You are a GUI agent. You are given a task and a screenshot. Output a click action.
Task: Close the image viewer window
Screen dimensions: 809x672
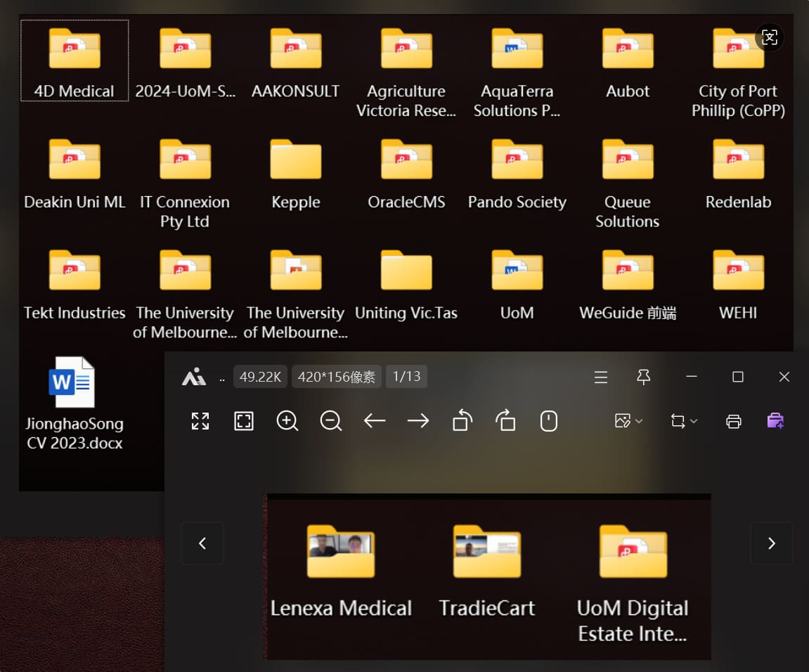[x=784, y=377]
